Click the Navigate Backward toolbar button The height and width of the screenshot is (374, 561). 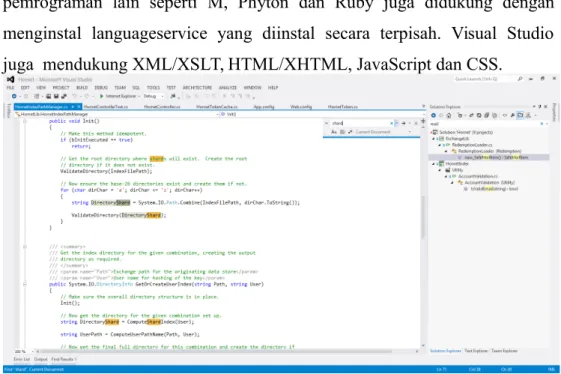14,96
